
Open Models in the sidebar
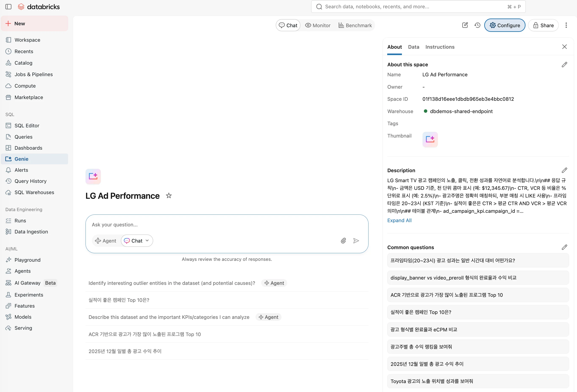(x=34, y=317)
